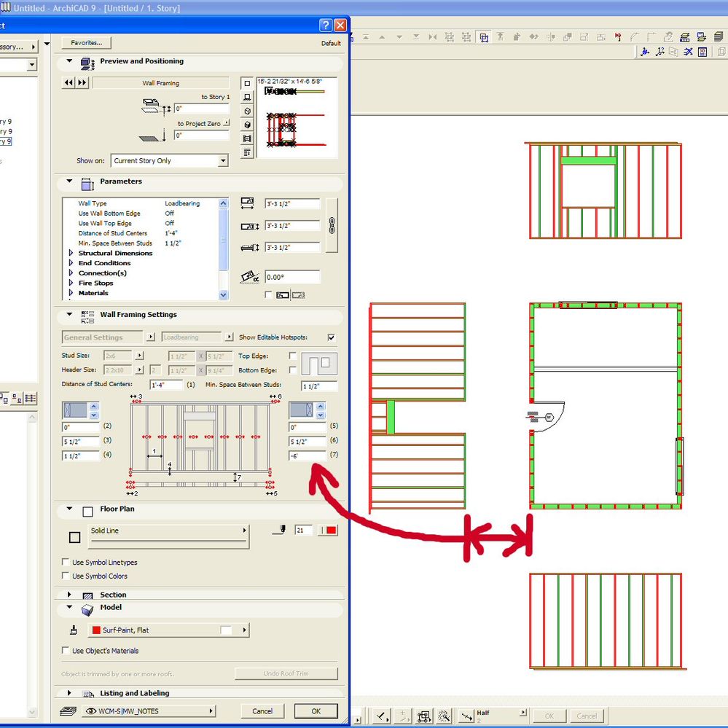The image size is (728, 728).
Task: Enable the Top Edge checkbox
Action: coord(292,356)
